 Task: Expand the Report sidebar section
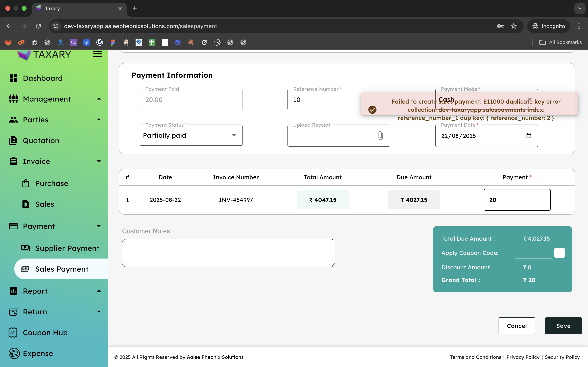pos(99,291)
